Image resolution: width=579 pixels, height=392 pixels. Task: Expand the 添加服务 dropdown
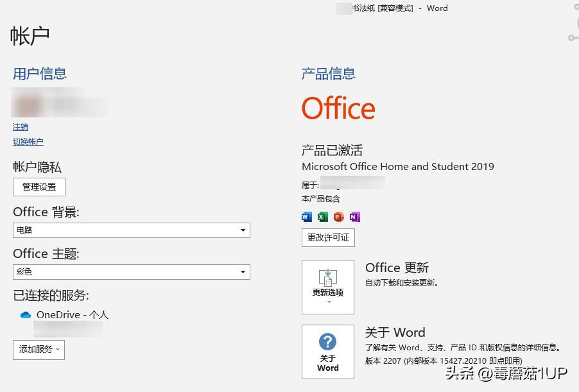(39, 349)
